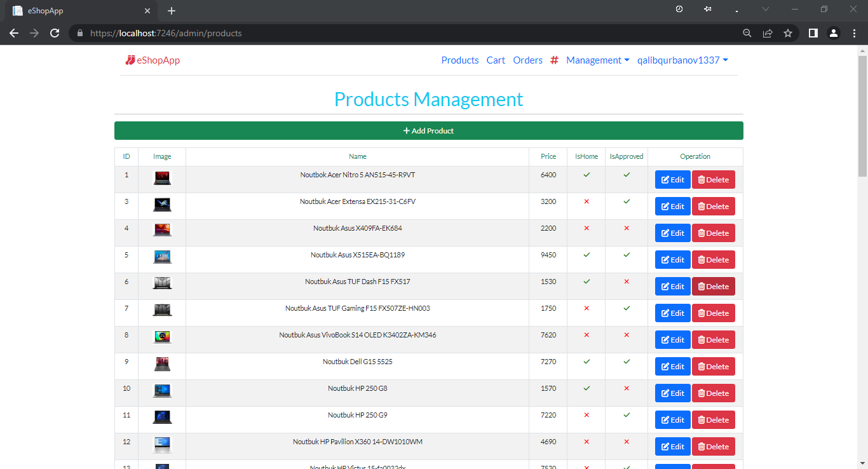
Task: Edit the Asus X409FA-EK684 product
Action: pos(672,233)
